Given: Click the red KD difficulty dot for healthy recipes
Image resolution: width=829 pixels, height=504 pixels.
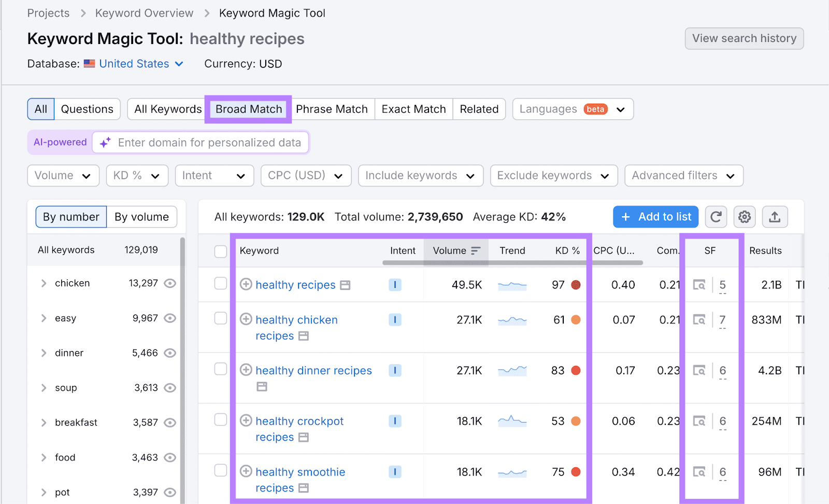Looking at the screenshot, I should click(576, 285).
